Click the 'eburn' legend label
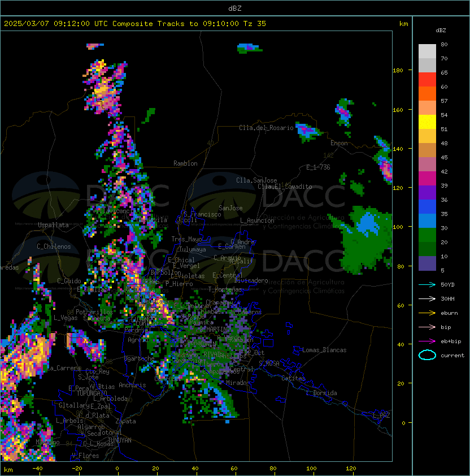Screen dimensions: 470x476 point(449,313)
